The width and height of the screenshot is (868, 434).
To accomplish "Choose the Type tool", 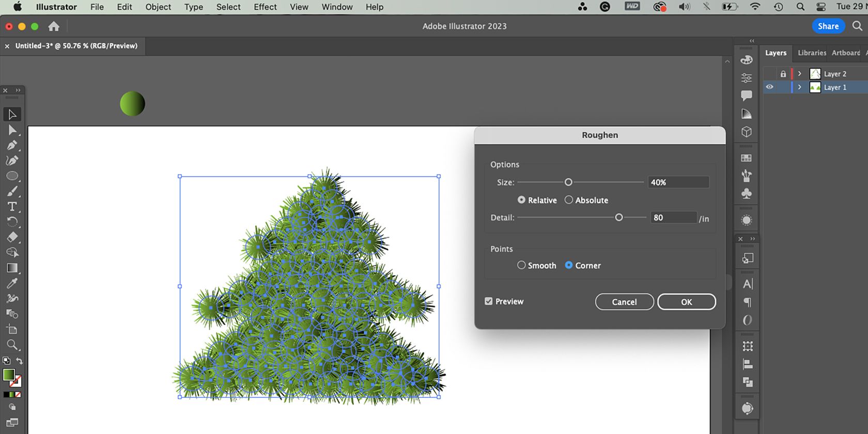I will point(12,207).
